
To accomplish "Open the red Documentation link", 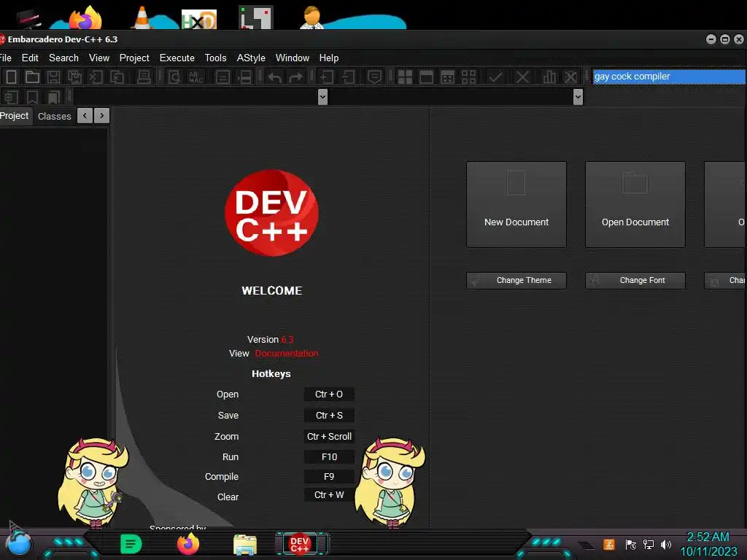I will (x=286, y=354).
